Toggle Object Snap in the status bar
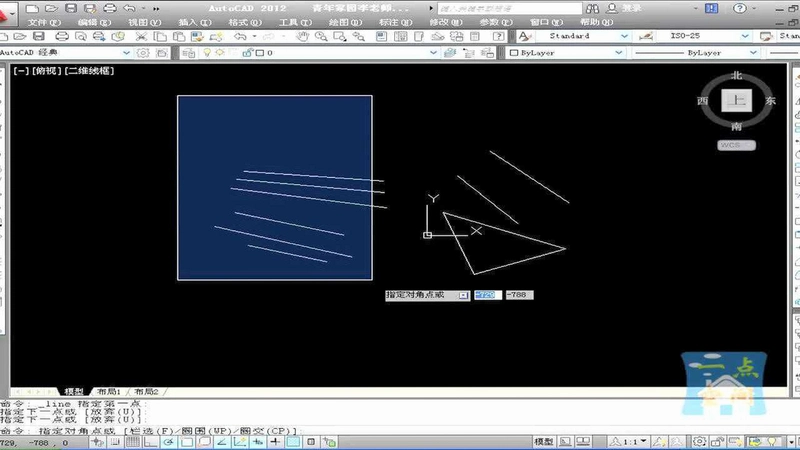Screen dimensions: 800x450 pos(186,442)
